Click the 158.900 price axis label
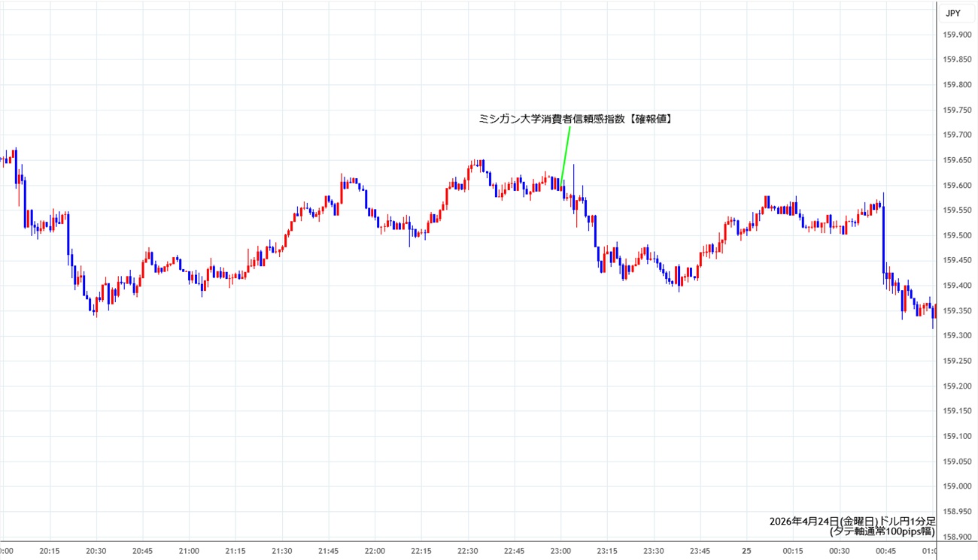 coord(958,537)
